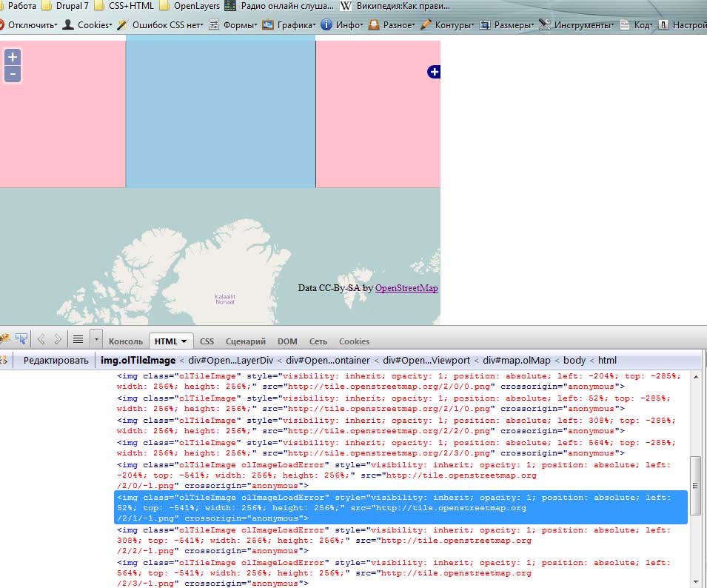707x588 pixels.
Task: Select the highlighted /2/1/-1.png img node
Action: [401, 508]
